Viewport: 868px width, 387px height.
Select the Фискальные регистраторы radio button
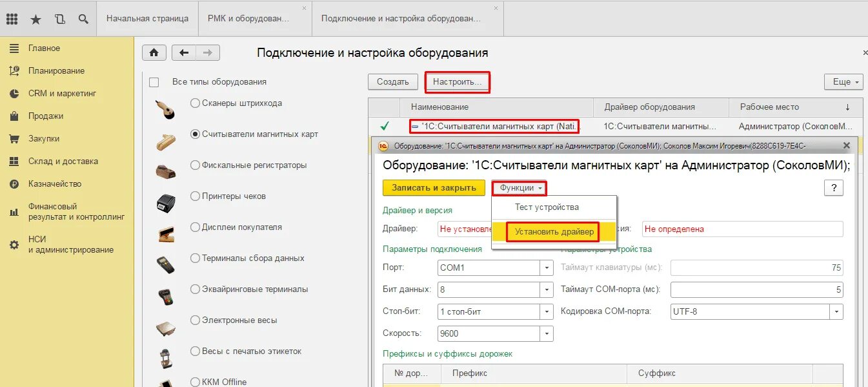point(195,165)
